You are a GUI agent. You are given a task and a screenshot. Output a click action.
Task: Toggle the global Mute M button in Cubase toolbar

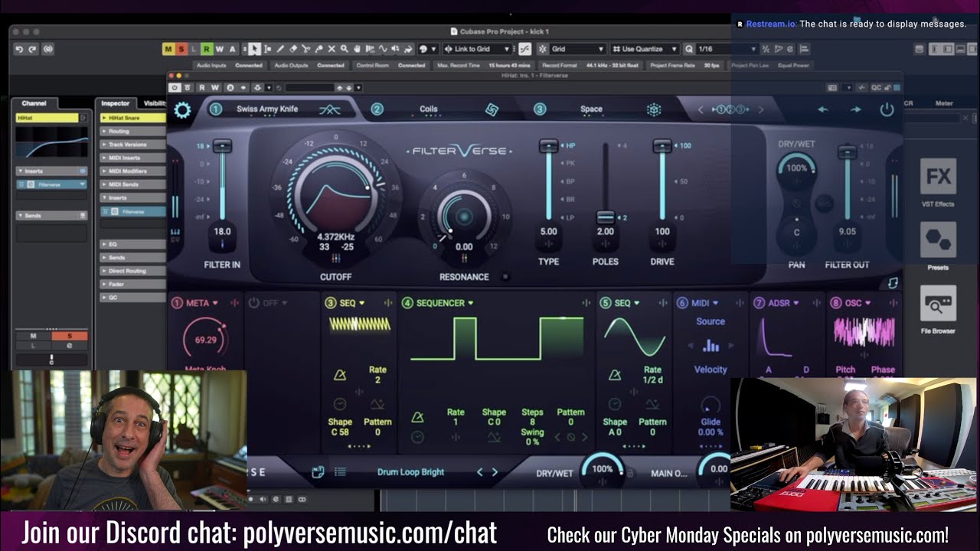(x=168, y=49)
